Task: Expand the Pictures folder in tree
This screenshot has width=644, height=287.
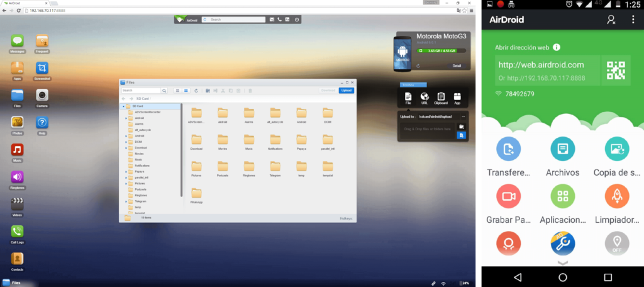Action: 126,183
